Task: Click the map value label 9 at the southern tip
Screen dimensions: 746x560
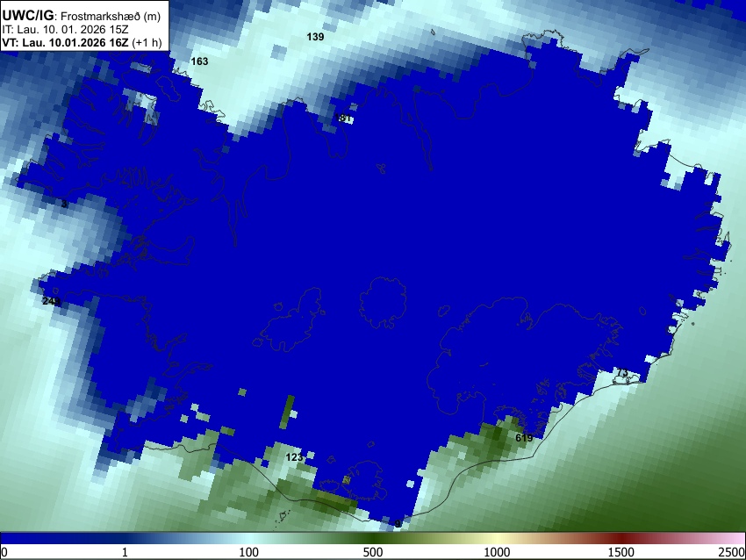Action: click(398, 524)
